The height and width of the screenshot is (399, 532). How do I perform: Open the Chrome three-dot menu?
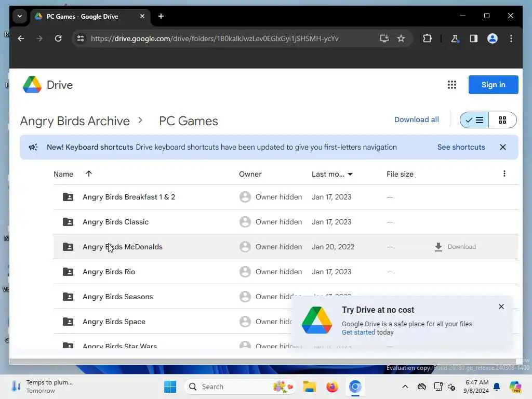click(511, 38)
